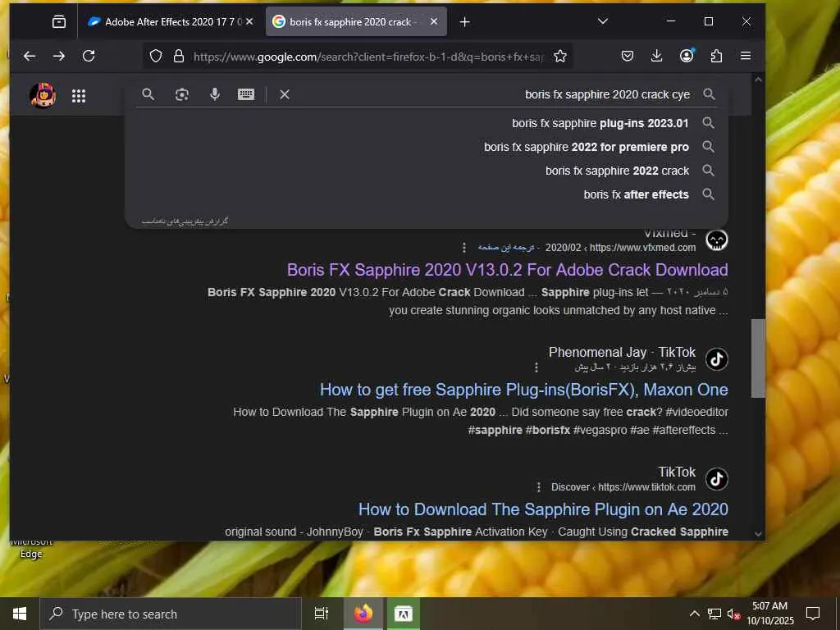Open TikTok Discover result three-dot menu

(538, 487)
